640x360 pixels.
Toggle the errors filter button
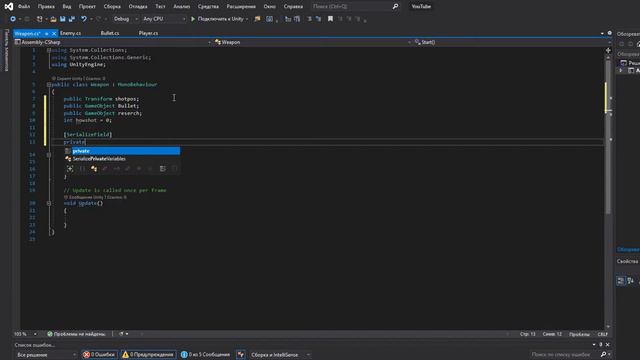coord(99,355)
